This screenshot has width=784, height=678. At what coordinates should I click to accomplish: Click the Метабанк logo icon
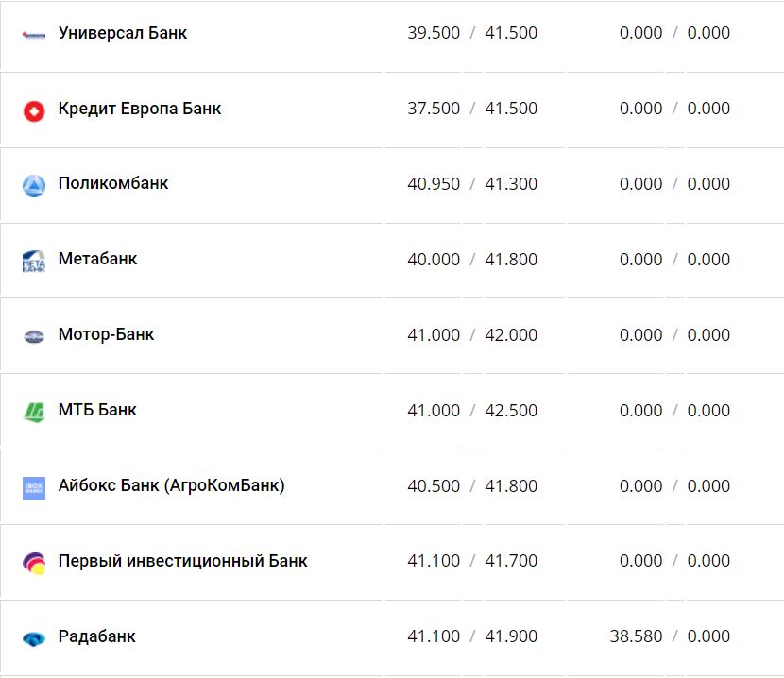34,261
